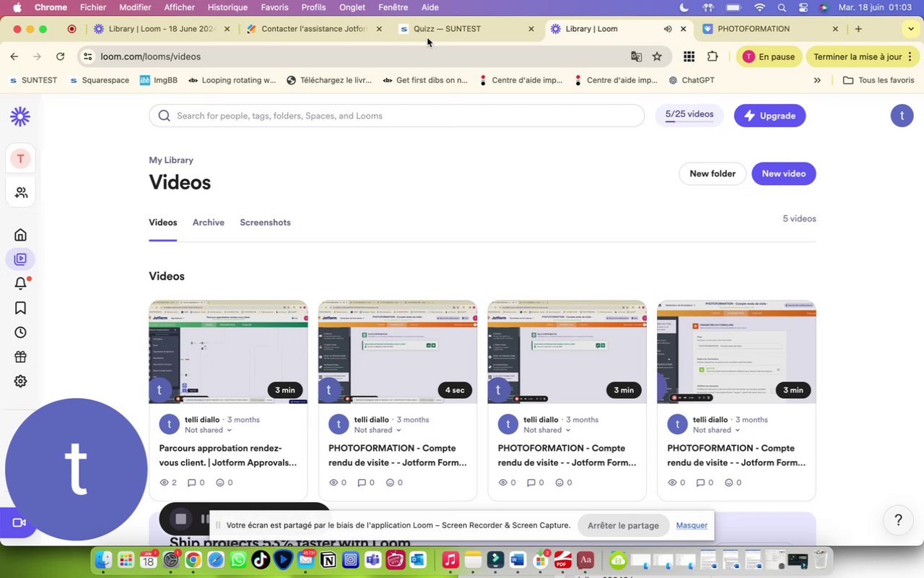Open History clock icon in the sidebar
924x578 pixels.
click(x=20, y=332)
